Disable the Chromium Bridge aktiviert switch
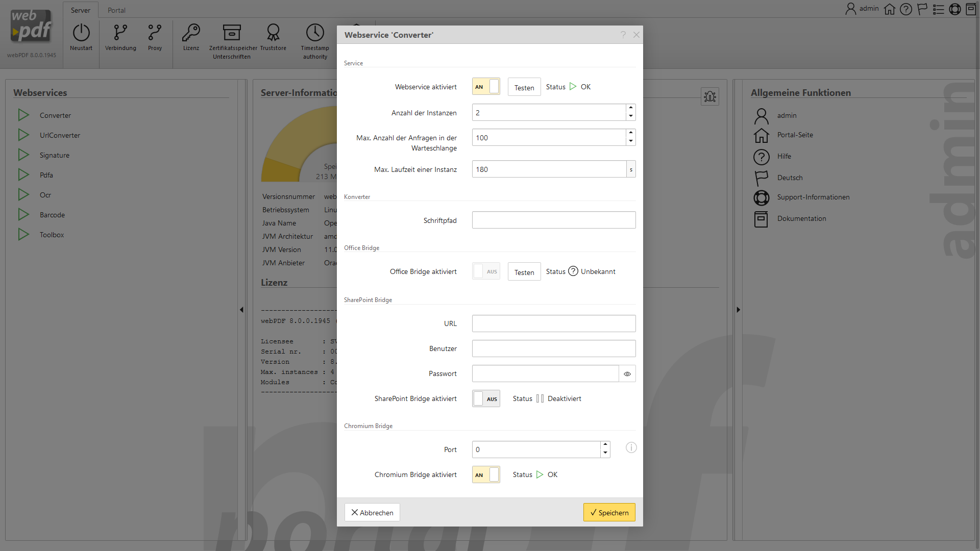This screenshot has height=551, width=980. (486, 475)
